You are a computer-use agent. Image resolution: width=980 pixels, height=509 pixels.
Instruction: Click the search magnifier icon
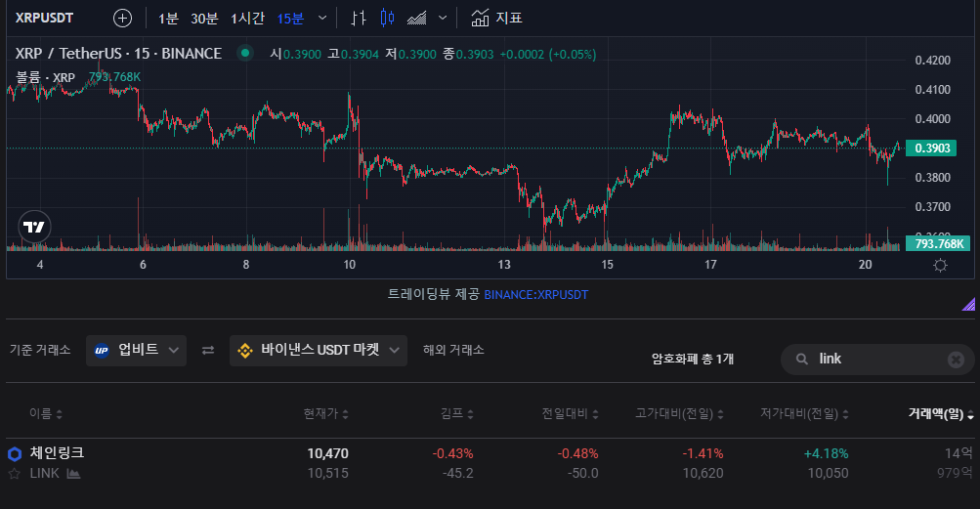(x=802, y=359)
